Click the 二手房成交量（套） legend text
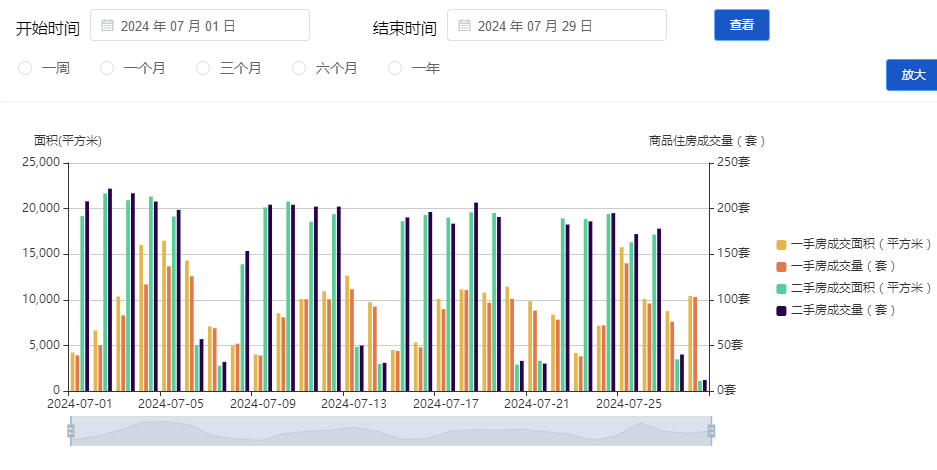The width and height of the screenshot is (937, 470). 843,311
